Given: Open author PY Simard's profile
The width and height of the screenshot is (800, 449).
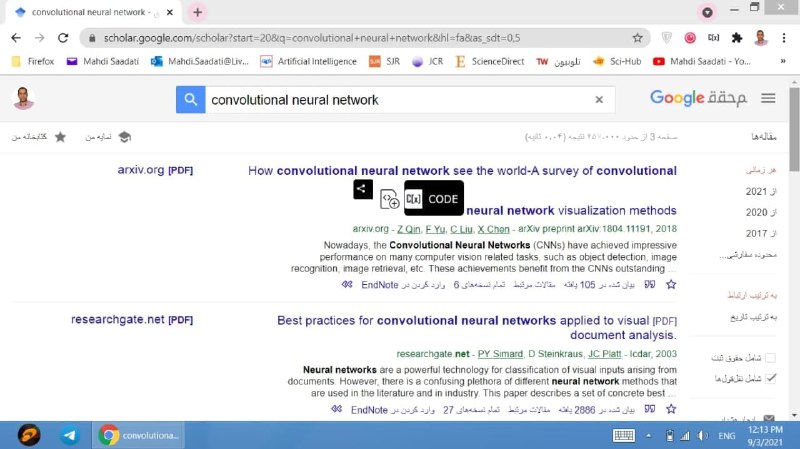Looking at the screenshot, I should click(x=500, y=354).
